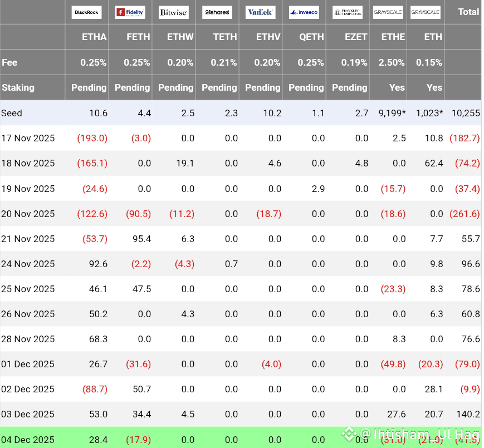Click the (15.7) ETHE value
This screenshot has height=448, width=484.
(x=393, y=189)
